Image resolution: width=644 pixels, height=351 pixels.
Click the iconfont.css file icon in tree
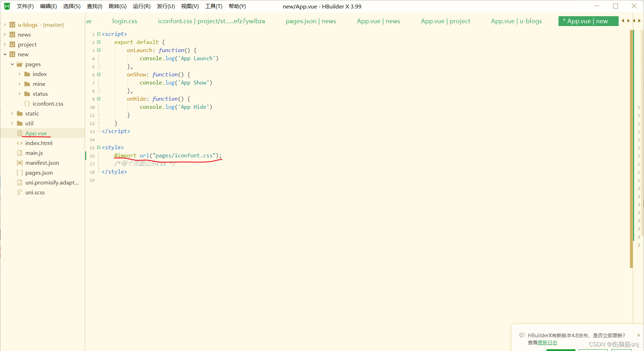(27, 104)
